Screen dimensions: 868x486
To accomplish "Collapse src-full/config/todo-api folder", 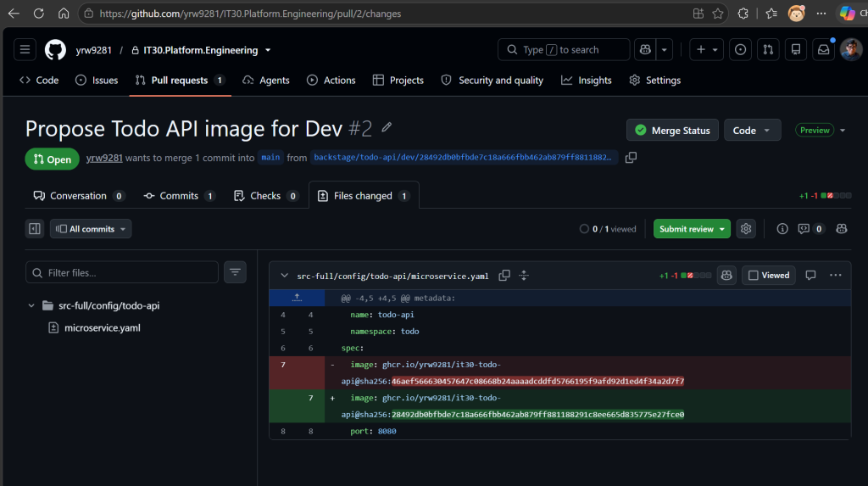I will (31, 305).
